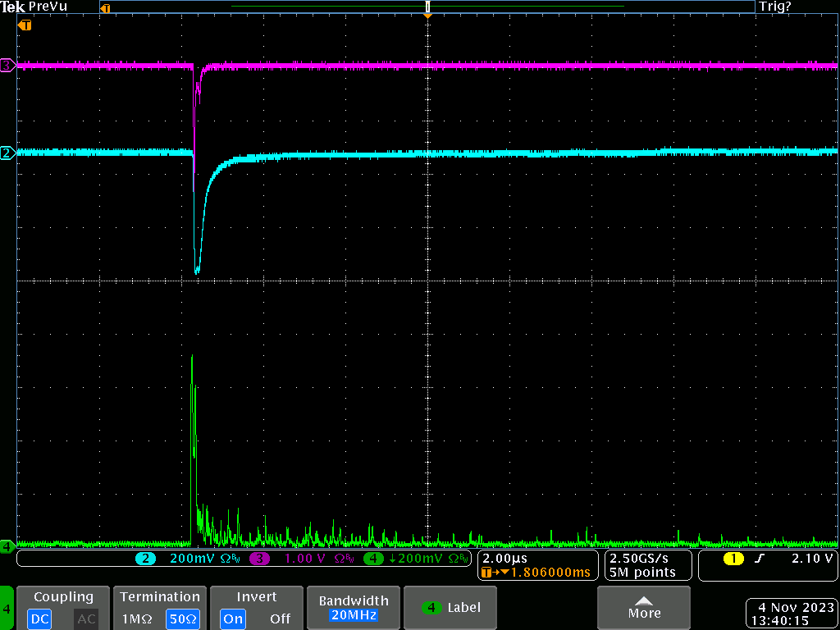Turn Invert Off
The width and height of the screenshot is (840, 630).
(280, 619)
